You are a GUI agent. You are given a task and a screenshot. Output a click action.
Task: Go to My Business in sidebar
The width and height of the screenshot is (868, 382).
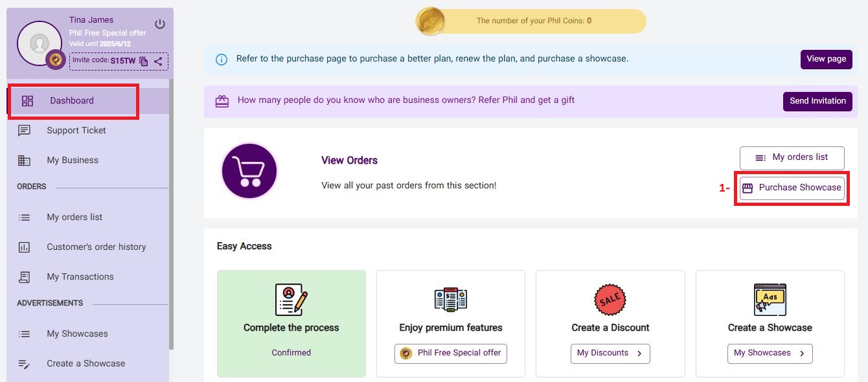pyautogui.click(x=73, y=161)
